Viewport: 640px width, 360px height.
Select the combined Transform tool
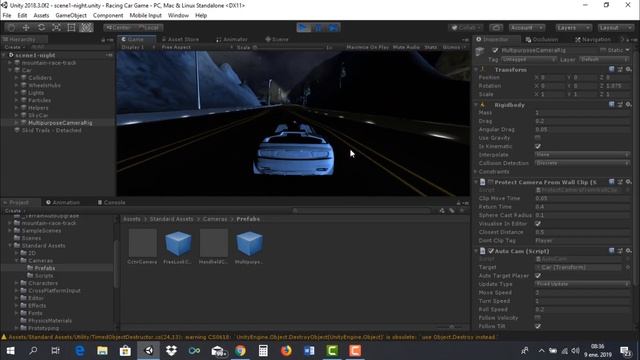click(x=86, y=27)
